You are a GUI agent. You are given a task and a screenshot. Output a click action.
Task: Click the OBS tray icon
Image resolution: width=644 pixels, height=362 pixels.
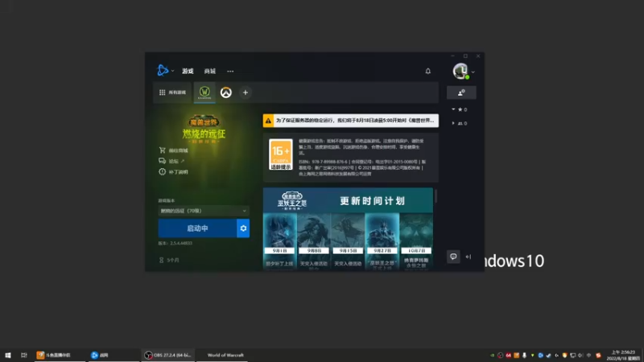pyautogui.click(x=500, y=356)
